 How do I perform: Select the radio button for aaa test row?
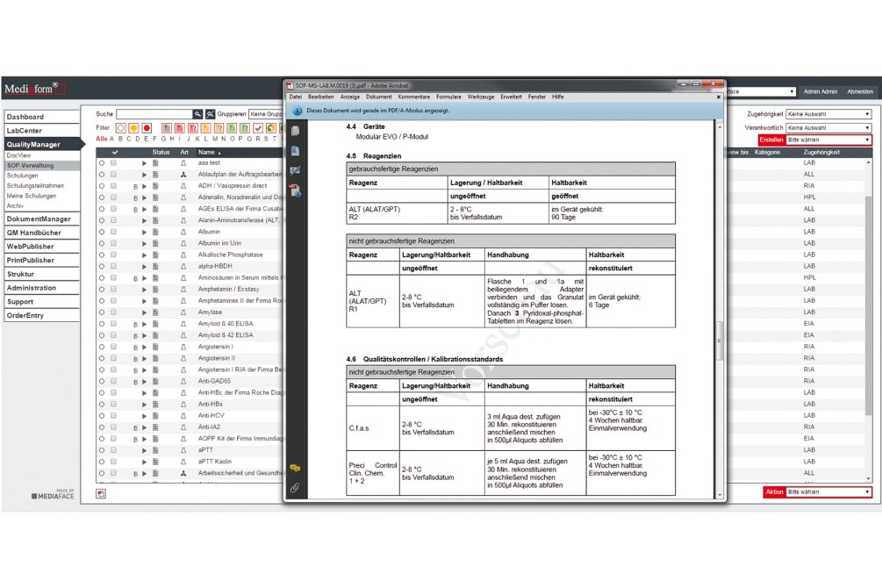click(102, 163)
